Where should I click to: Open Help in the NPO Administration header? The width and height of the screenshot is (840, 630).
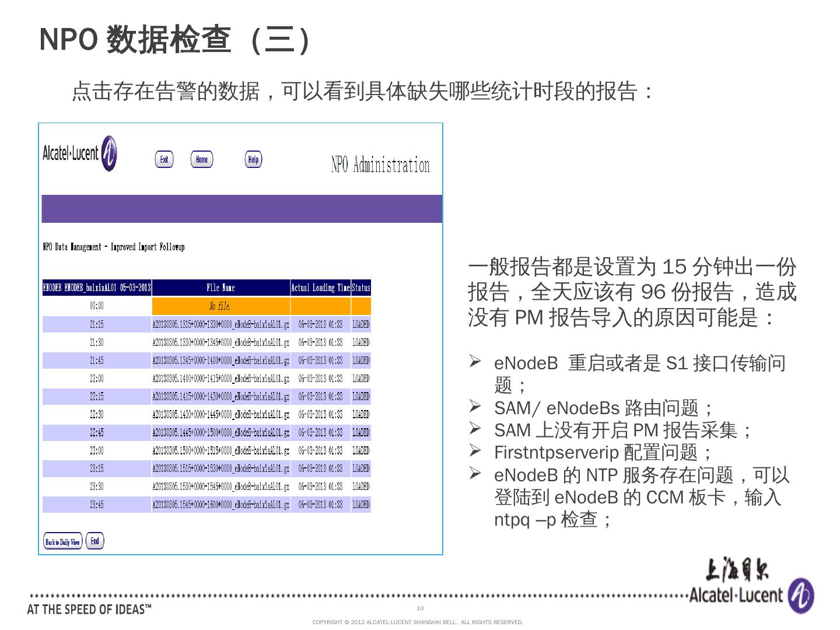tap(253, 159)
